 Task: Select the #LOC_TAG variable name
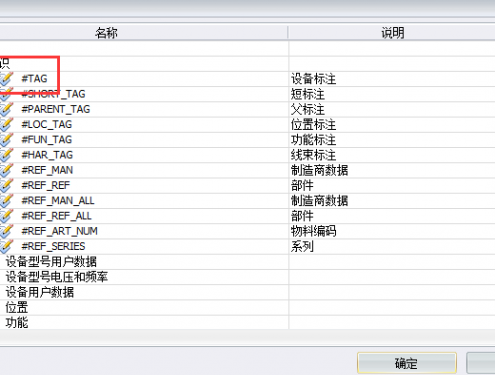coord(47,125)
